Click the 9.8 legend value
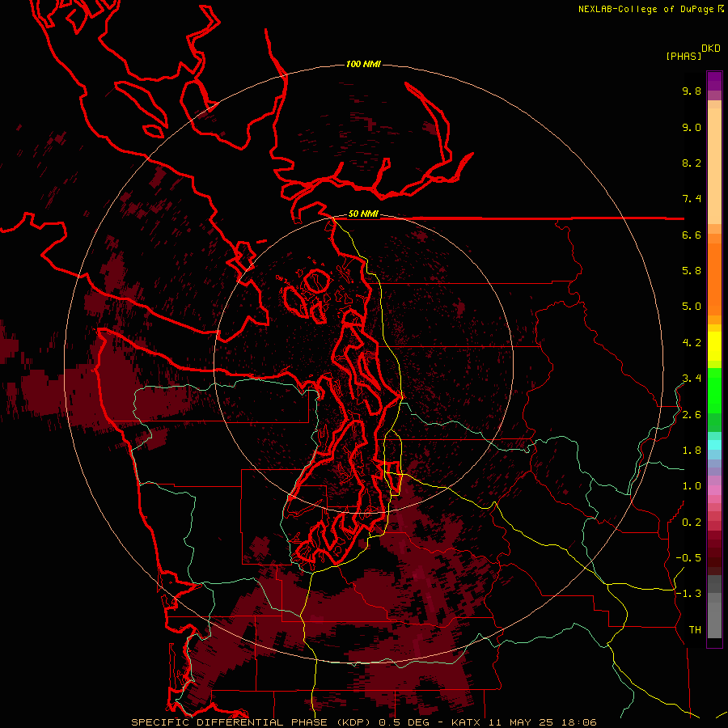 [x=692, y=91]
